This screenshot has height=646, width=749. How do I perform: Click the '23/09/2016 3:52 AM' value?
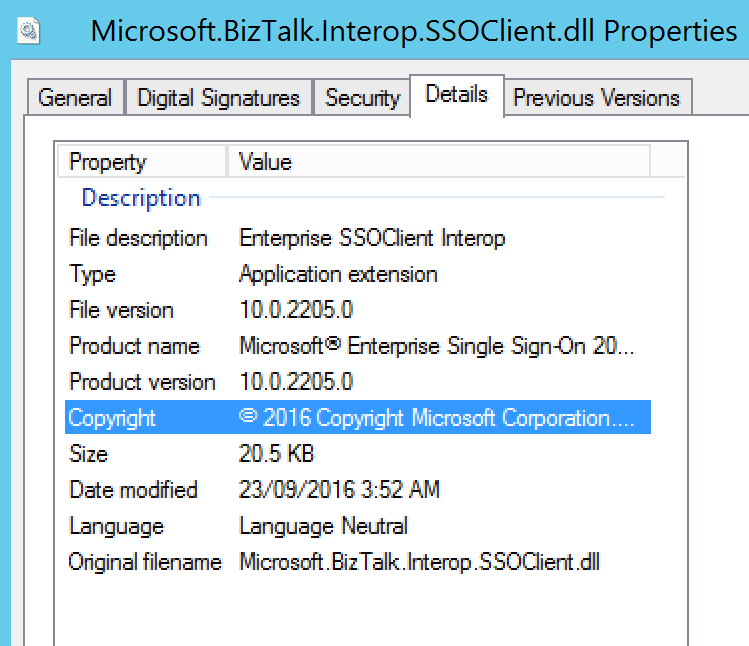(x=339, y=490)
